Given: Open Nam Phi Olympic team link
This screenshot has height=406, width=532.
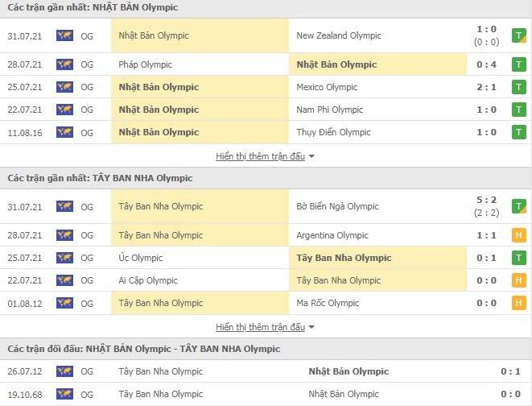Looking at the screenshot, I should click(x=330, y=110).
